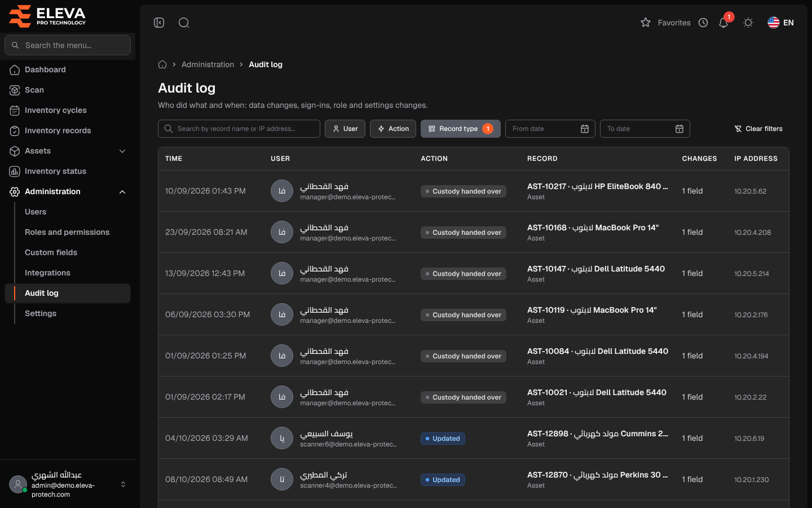
Task: Click the ELEVA Pro Technology logo
Action: pos(47,16)
